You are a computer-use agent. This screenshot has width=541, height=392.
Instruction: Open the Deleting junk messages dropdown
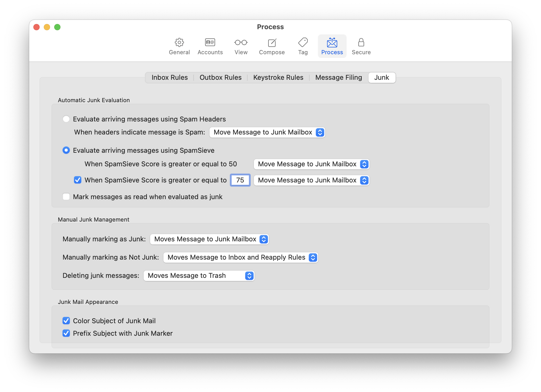click(199, 275)
